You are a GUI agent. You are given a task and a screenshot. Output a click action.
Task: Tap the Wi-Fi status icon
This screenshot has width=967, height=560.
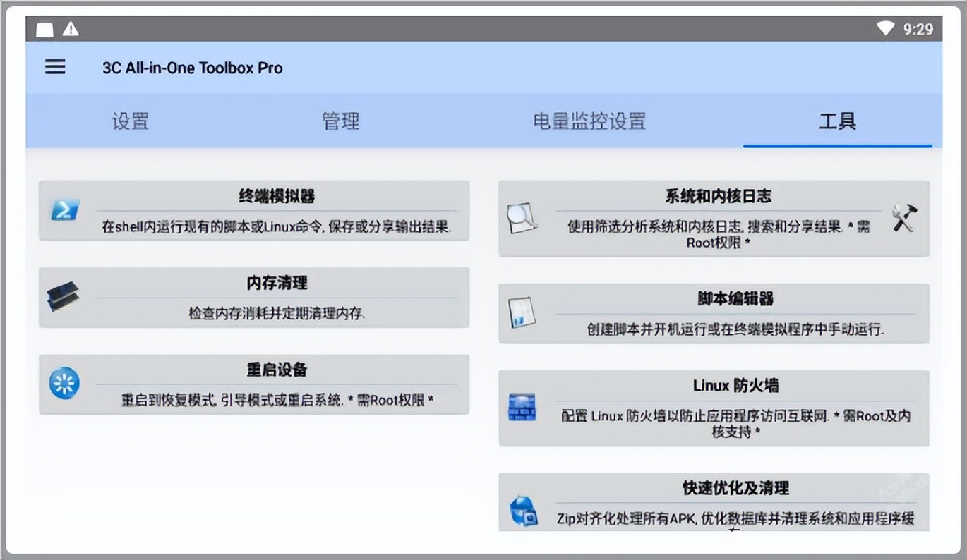point(886,28)
